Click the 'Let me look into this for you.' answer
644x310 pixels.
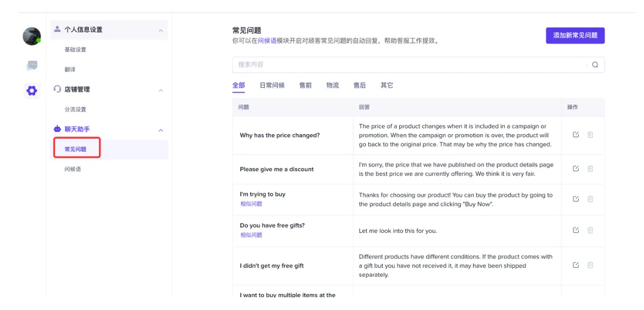398,231
